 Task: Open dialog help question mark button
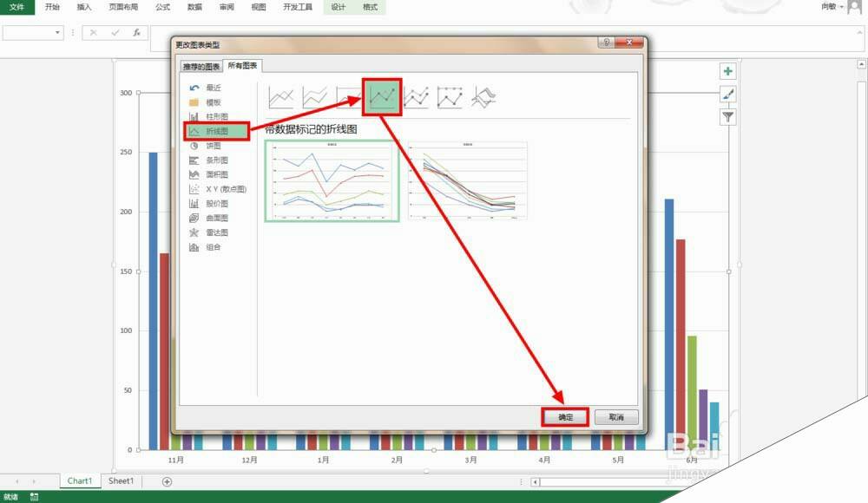606,42
